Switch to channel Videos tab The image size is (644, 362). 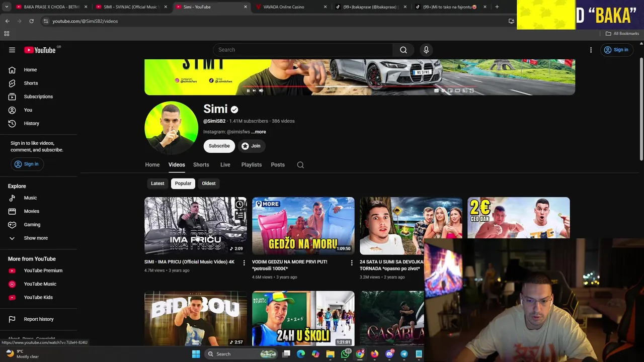pyautogui.click(x=177, y=165)
